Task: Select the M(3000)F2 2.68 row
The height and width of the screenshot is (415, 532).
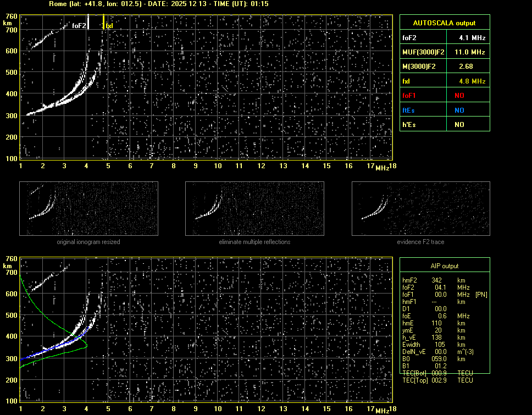Action: click(x=444, y=67)
